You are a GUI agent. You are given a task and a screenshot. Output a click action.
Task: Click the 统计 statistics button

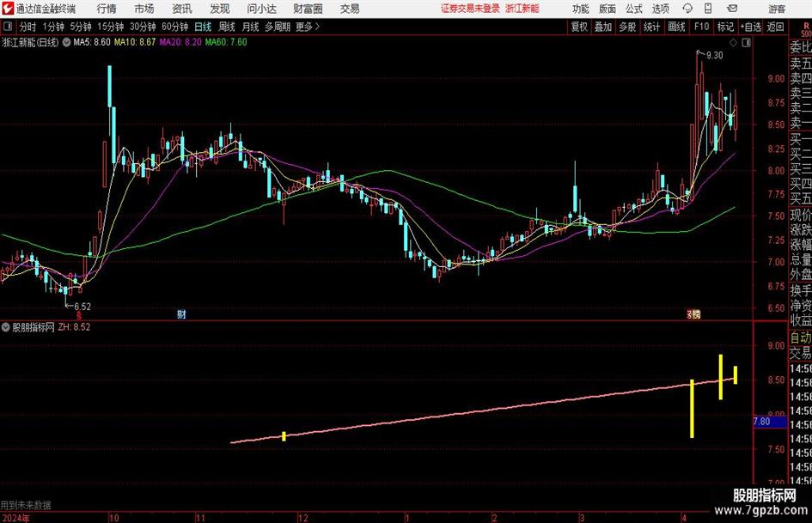pyautogui.click(x=651, y=27)
